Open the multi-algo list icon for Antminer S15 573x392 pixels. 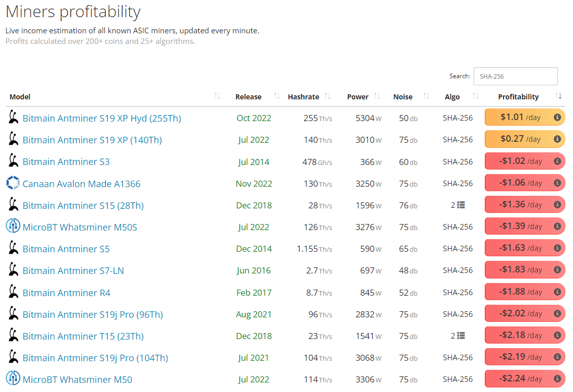tap(461, 205)
